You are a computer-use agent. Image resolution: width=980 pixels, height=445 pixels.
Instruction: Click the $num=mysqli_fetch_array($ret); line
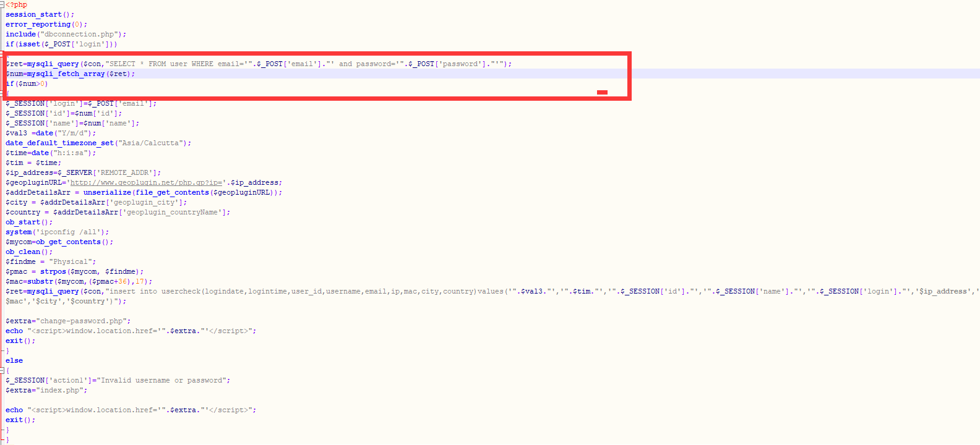[x=70, y=74]
